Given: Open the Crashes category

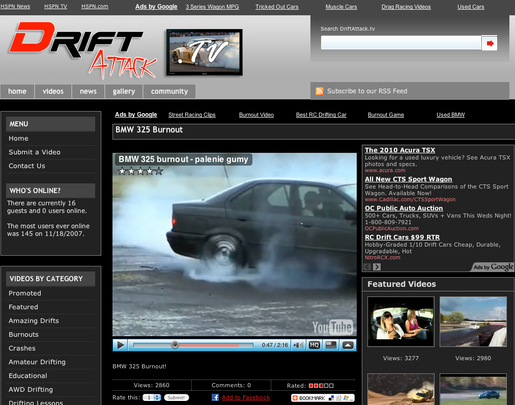Looking at the screenshot, I should click(22, 348).
